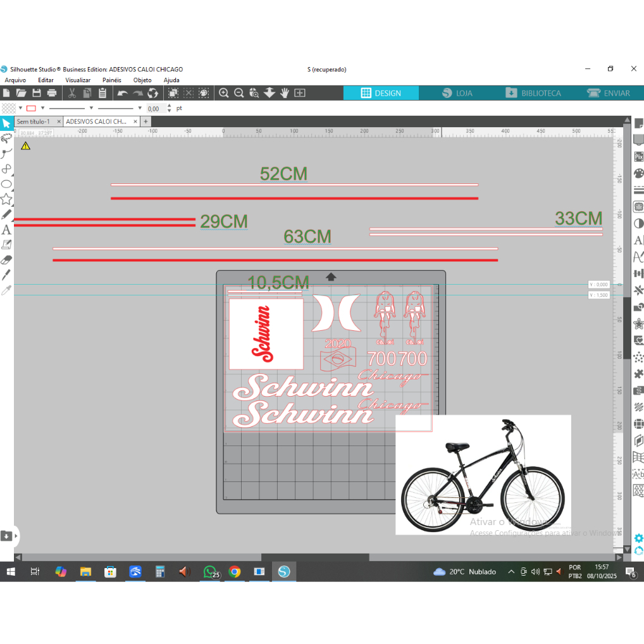Click the line thickness value field
Image resolution: width=644 pixels, height=644 pixels.
pos(156,108)
